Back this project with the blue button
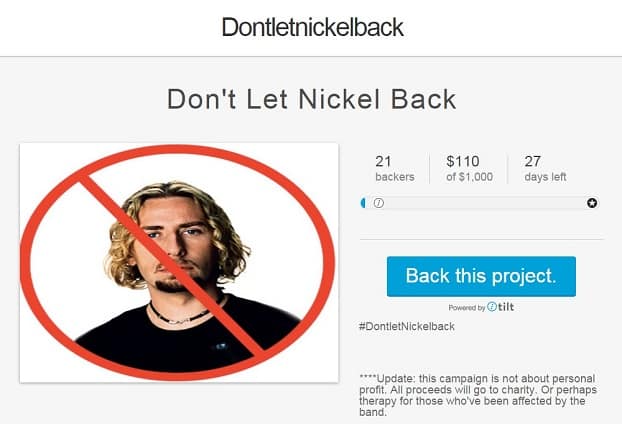This screenshot has height=424, width=622. 481,276
